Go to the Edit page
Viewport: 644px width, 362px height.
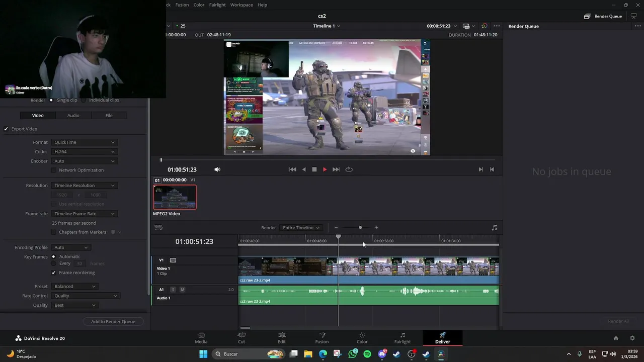tap(282, 338)
